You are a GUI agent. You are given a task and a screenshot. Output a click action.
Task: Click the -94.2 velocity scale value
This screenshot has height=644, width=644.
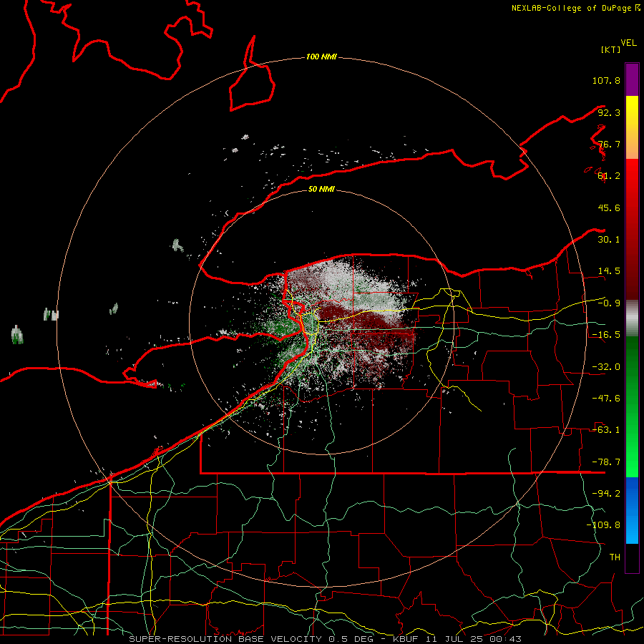pos(606,493)
